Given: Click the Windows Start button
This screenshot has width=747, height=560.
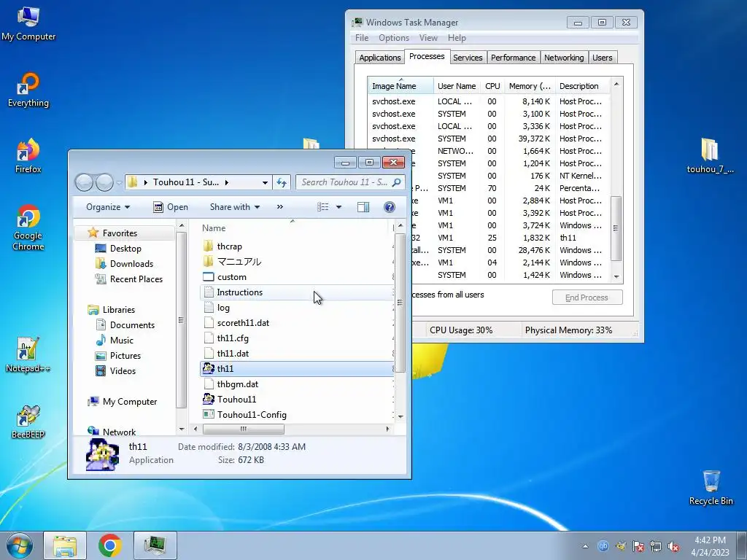Looking at the screenshot, I should (20, 545).
